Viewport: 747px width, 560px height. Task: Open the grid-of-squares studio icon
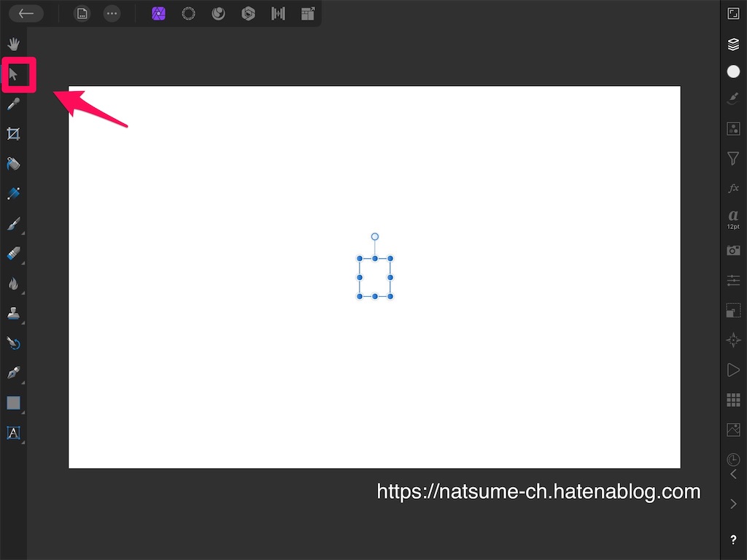733,400
